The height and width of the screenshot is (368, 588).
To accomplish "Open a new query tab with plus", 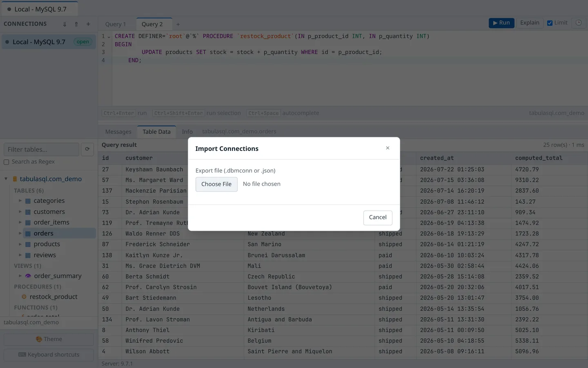I will [x=178, y=25].
